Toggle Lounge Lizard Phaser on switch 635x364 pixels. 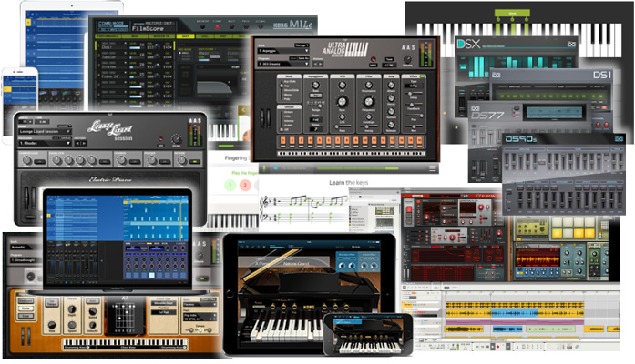point(165,162)
